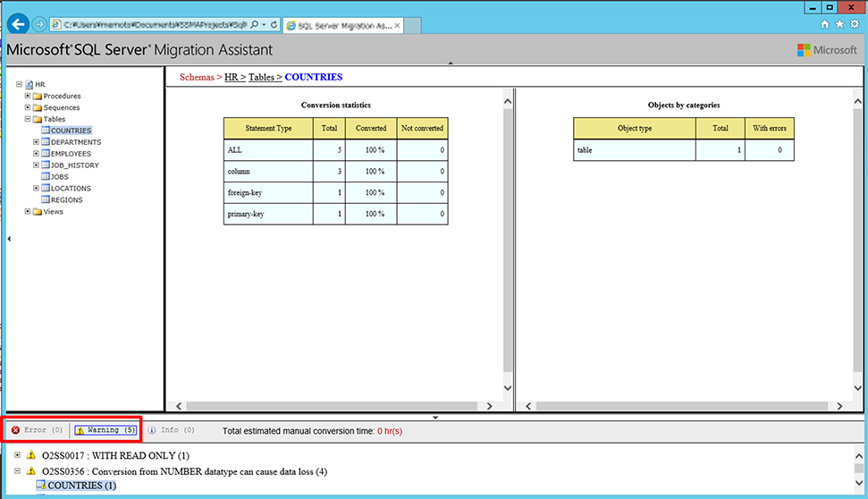The height and width of the screenshot is (499, 868).
Task: Click the Schemas breadcrumb link
Action: coord(197,77)
